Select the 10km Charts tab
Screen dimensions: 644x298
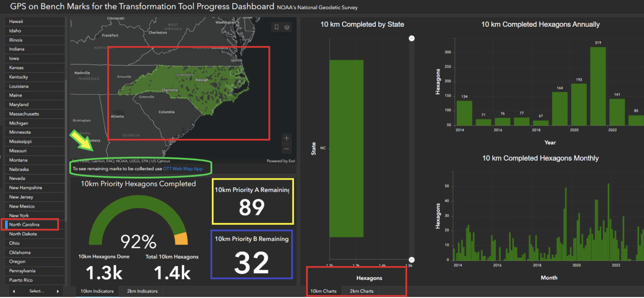(323, 291)
